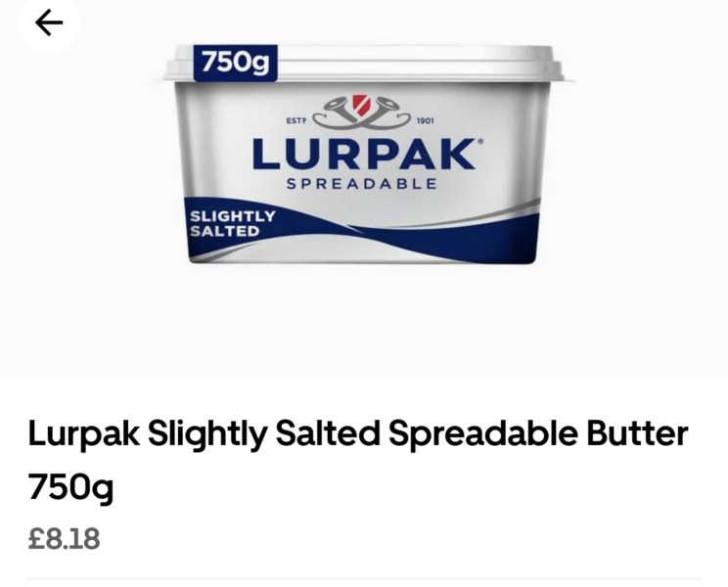Click the Lurpak lur-horns crest emblem
Image resolution: width=728 pixels, height=587 pixels.
coord(361,113)
